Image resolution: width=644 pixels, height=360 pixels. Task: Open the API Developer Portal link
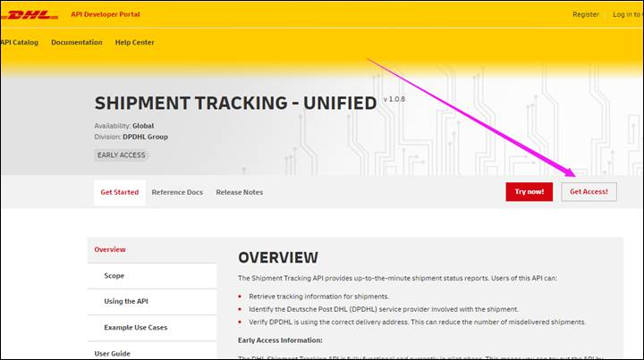[x=106, y=14]
